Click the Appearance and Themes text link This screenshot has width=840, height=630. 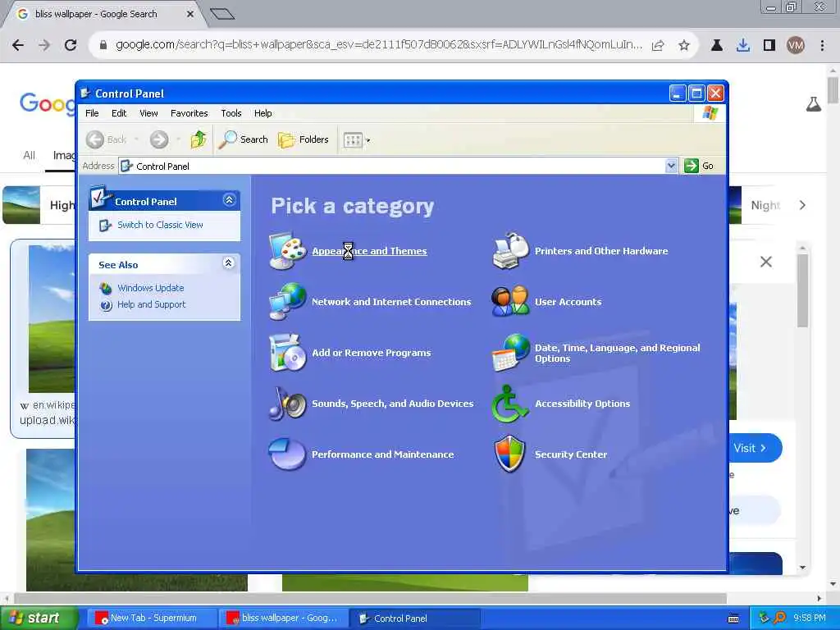click(x=370, y=251)
